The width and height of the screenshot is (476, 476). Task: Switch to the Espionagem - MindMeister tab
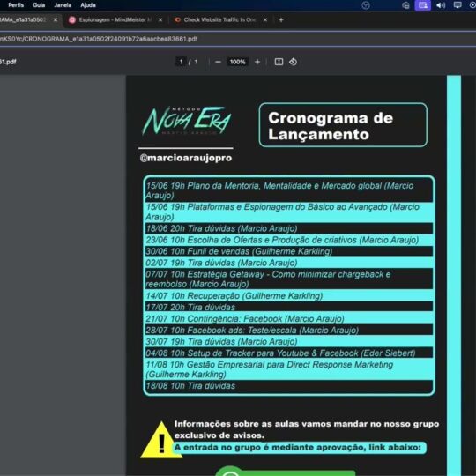115,20
